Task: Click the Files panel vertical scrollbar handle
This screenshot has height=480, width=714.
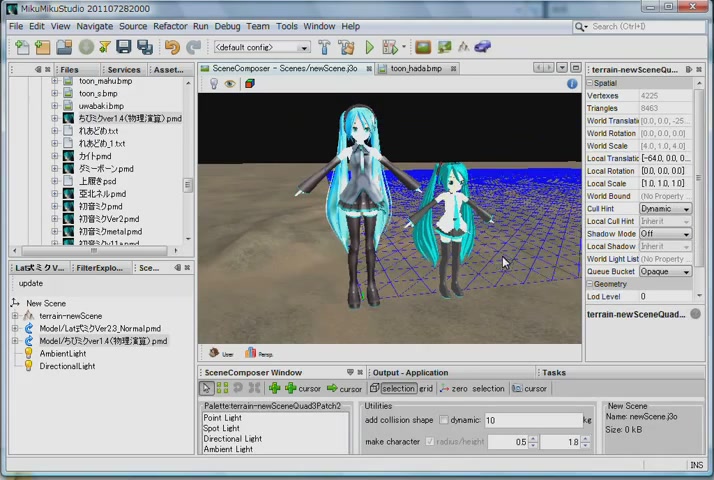Action: click(187, 184)
